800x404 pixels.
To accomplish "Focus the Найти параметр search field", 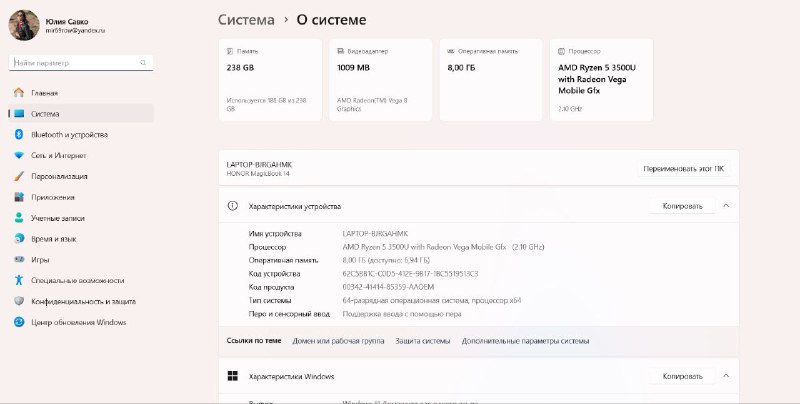I will pos(81,63).
